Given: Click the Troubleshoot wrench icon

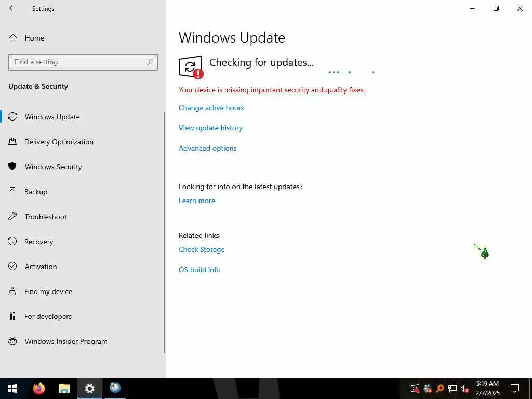Looking at the screenshot, I should (12, 216).
